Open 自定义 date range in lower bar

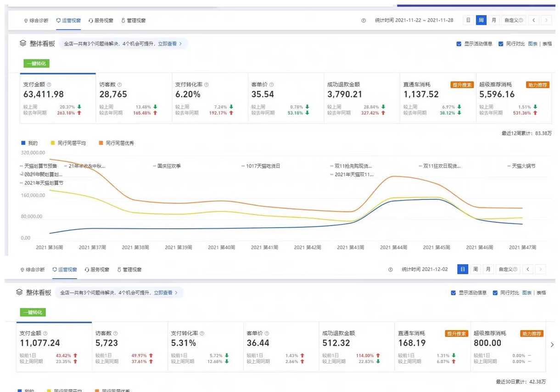[508, 270]
